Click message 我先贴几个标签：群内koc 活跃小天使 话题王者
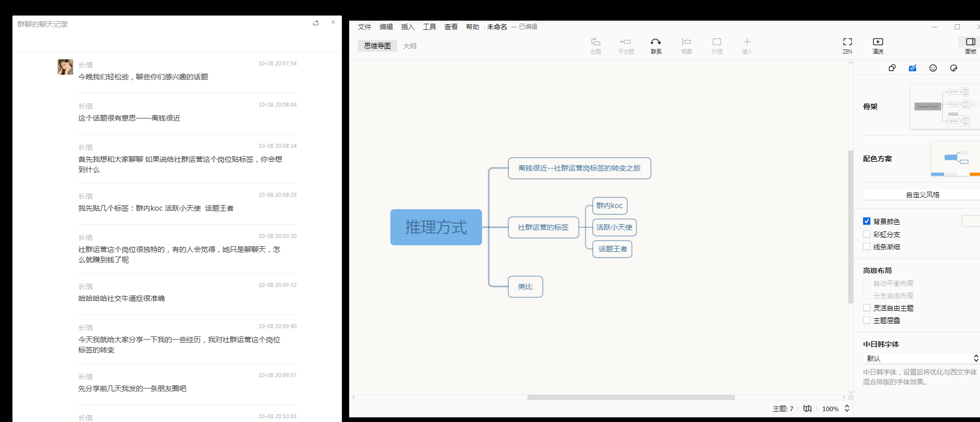 point(156,208)
